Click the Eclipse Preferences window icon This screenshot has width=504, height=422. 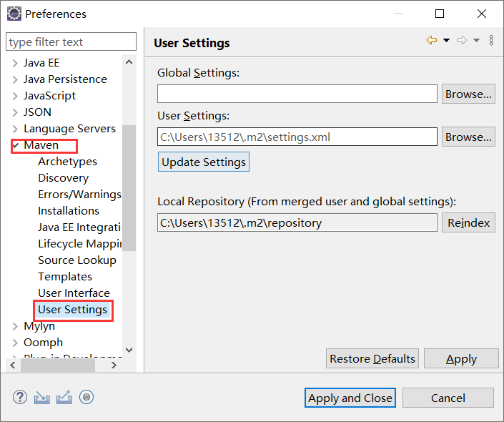[14, 14]
